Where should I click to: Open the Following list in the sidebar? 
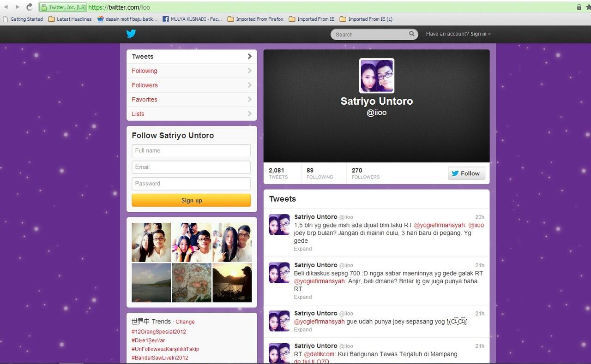tap(192, 71)
